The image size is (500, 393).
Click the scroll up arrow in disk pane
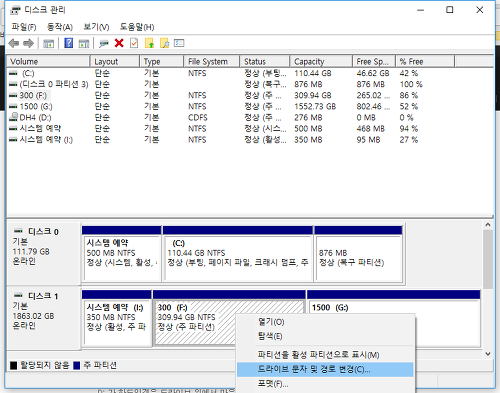coord(488,225)
